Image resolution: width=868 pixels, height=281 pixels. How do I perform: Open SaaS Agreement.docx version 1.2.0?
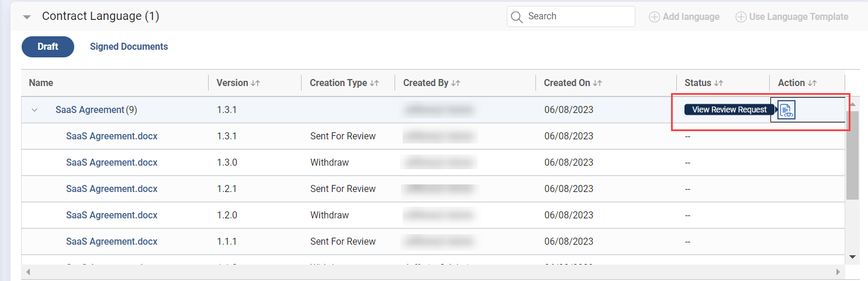(112, 215)
